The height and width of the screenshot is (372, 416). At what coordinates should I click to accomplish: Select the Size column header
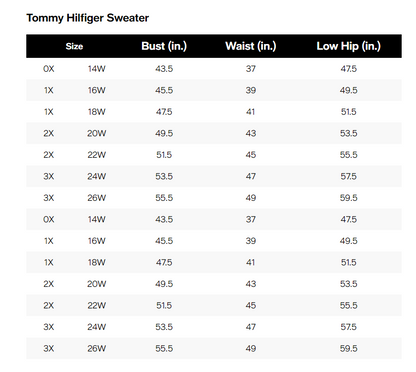[x=74, y=46]
